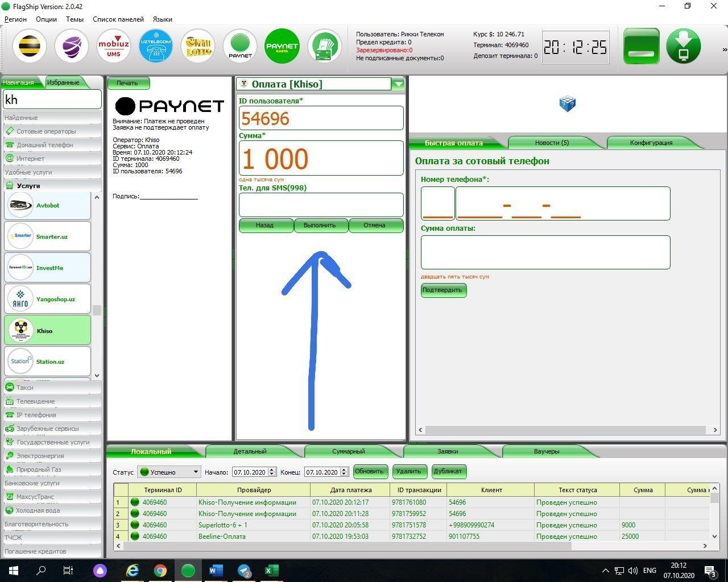Open Excel from taskbar

coord(271,570)
